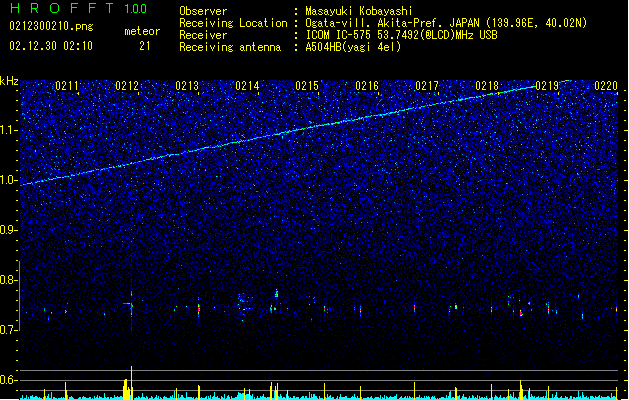Screen dimensions: 629x400
Task: Click the timestamp 02.12.30 02:10
Action: (51, 46)
